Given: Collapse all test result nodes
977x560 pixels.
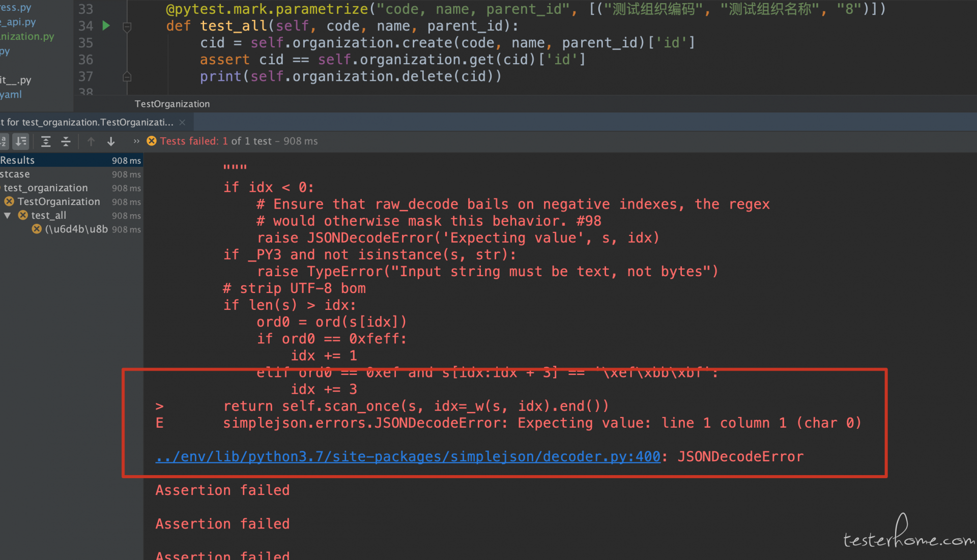Looking at the screenshot, I should pyautogui.click(x=66, y=141).
